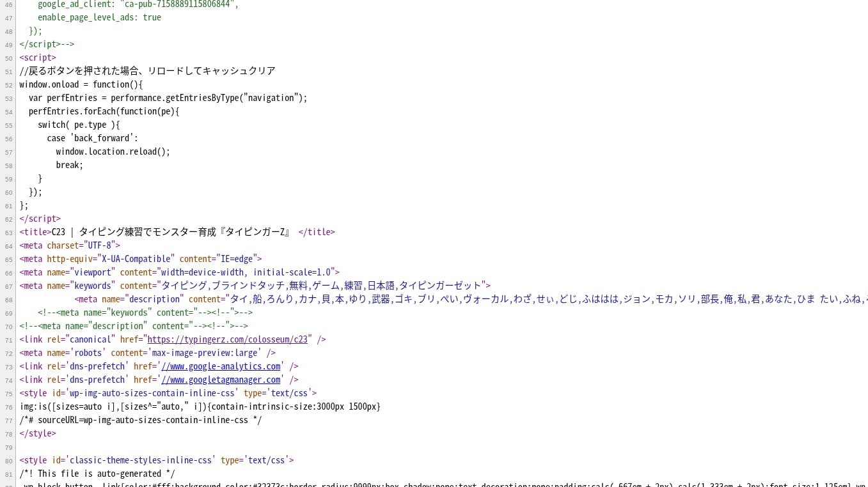The height and width of the screenshot is (487, 868).
Task: Click the window.onload = function() line
Action: 81,84
